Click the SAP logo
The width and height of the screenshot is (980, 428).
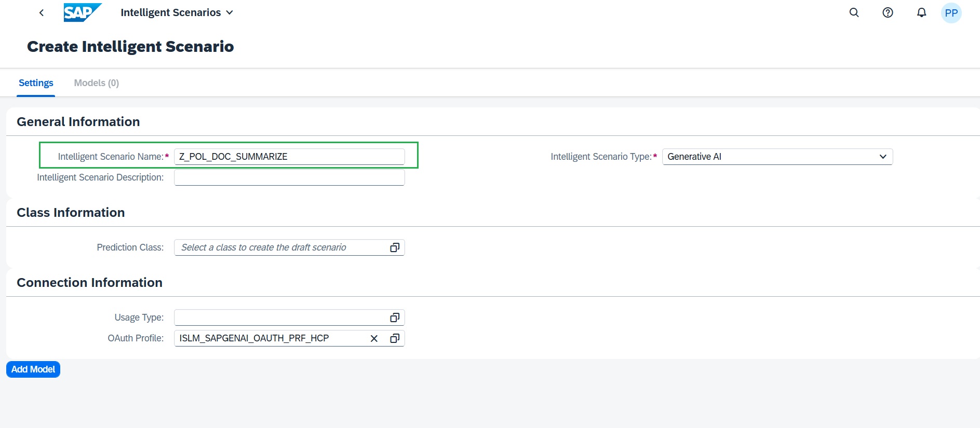[83, 12]
